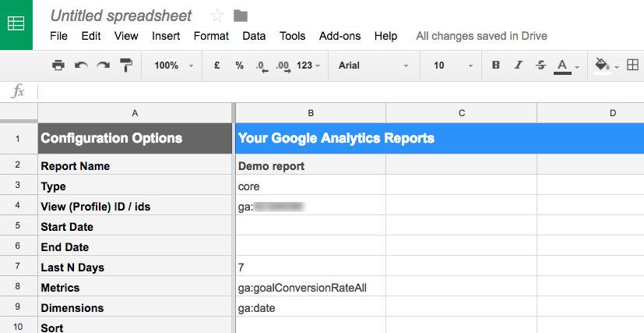Select the 'Type' label cell
Screen dimensions: 644x333
(x=135, y=185)
